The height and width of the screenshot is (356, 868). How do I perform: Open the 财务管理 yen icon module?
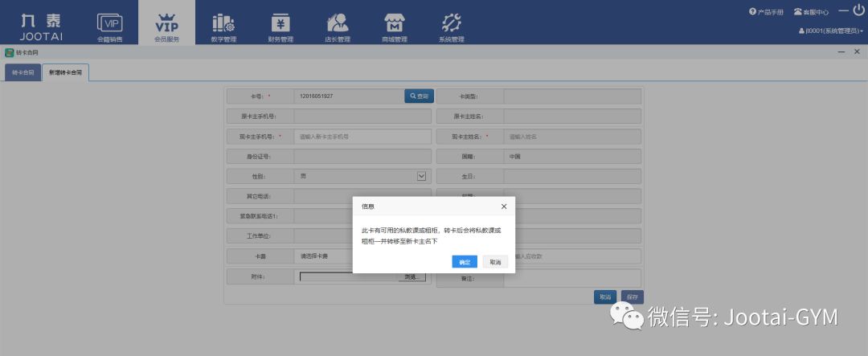coord(280,27)
